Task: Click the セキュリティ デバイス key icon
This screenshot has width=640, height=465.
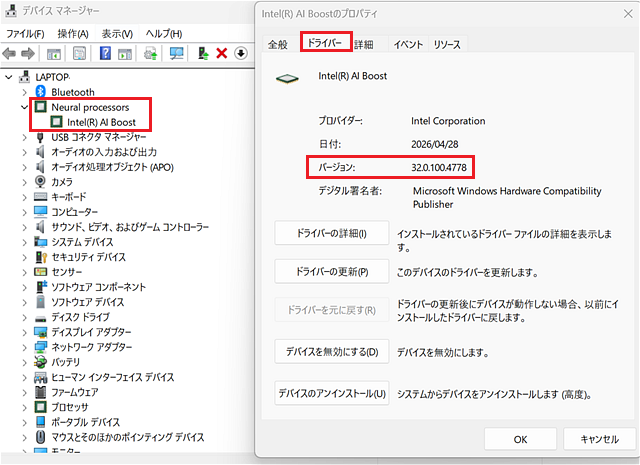Action: pyautogui.click(x=41, y=257)
